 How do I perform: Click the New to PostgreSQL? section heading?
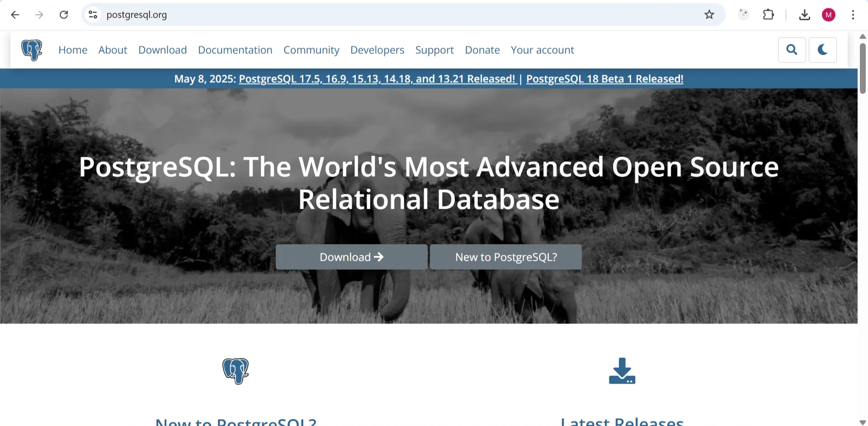coord(236,422)
